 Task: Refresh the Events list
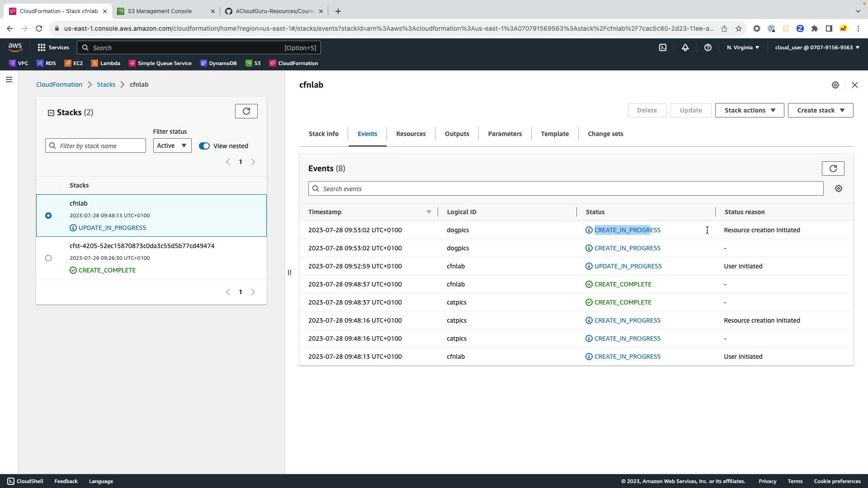point(833,169)
